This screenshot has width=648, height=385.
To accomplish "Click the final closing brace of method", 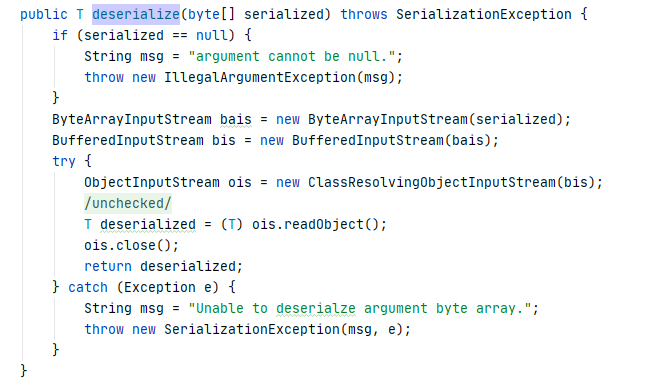I will tap(24, 371).
